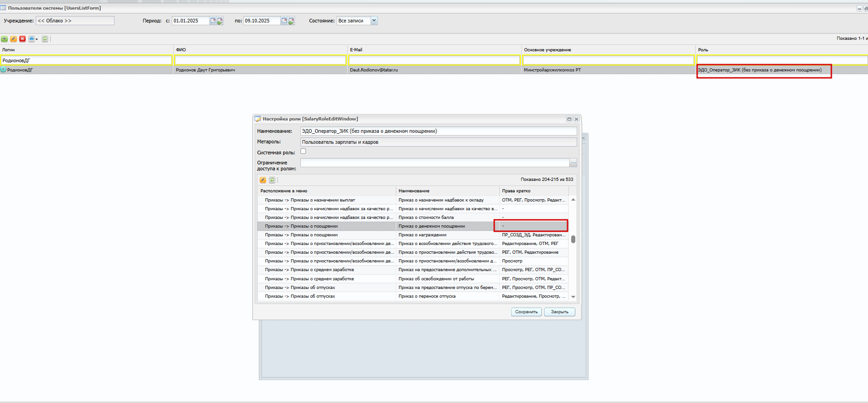Viewport: 868px width, 403px height.
Task: Select the row Приказ о назначении надбавок к окладу
Action: [x=413, y=200]
